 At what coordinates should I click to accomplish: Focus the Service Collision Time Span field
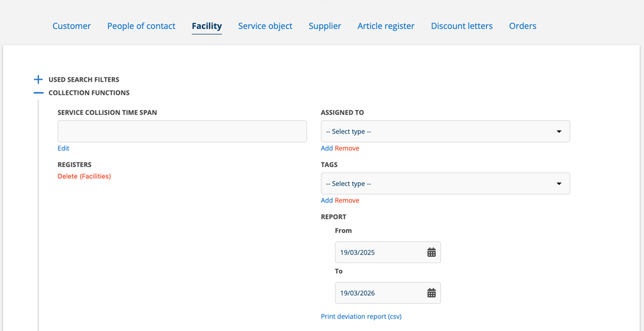(x=182, y=132)
